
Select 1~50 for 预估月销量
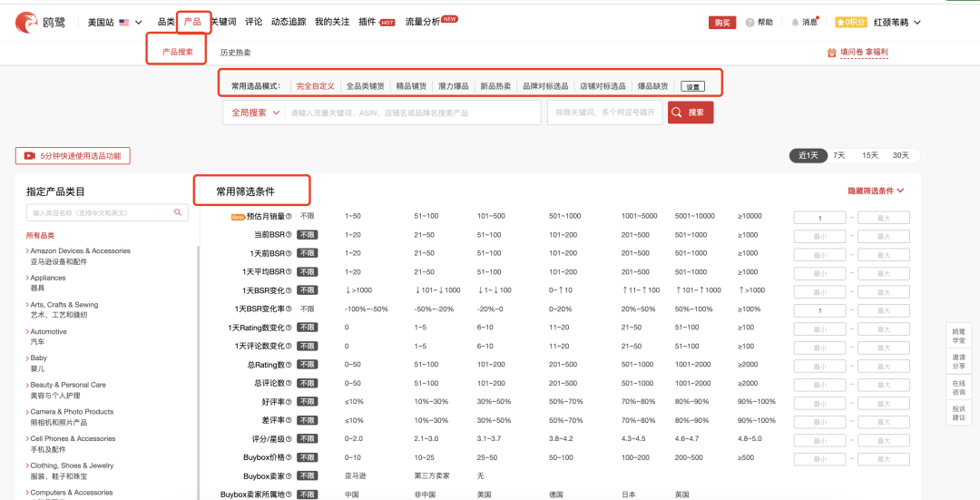(x=352, y=216)
